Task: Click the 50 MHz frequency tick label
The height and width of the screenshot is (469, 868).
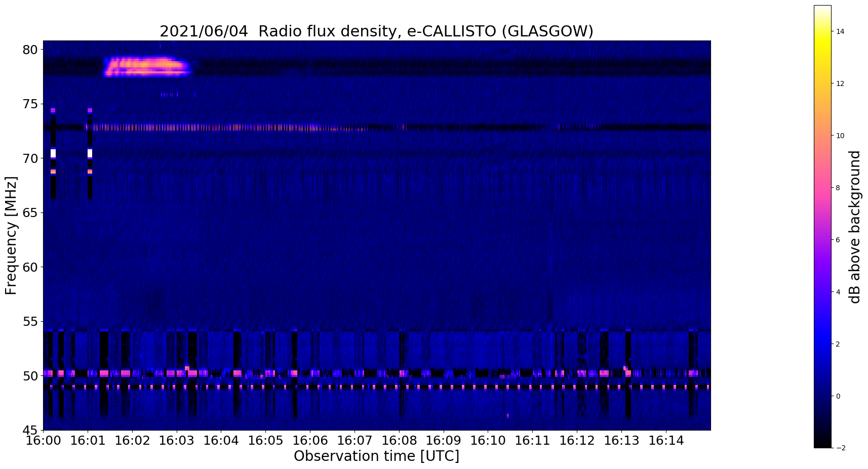Action: click(x=30, y=376)
